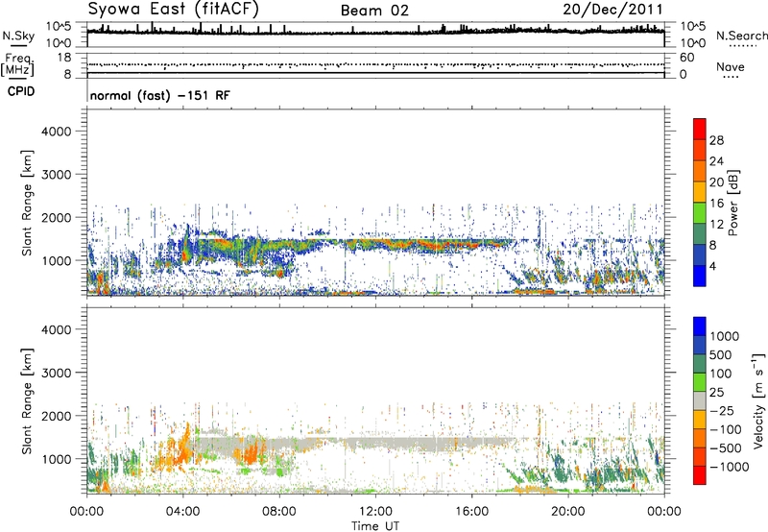
Task: Click the 4000 tick in the power panel
Action: point(57,132)
